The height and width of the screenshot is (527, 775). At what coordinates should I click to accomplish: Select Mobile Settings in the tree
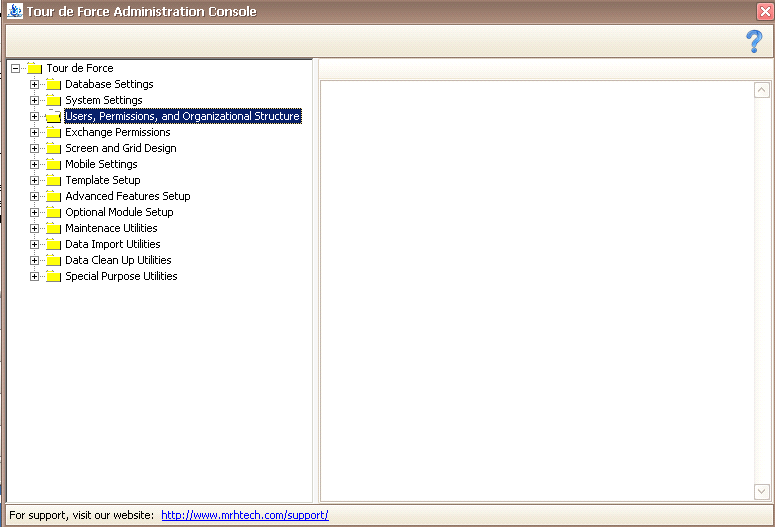[x=101, y=164]
